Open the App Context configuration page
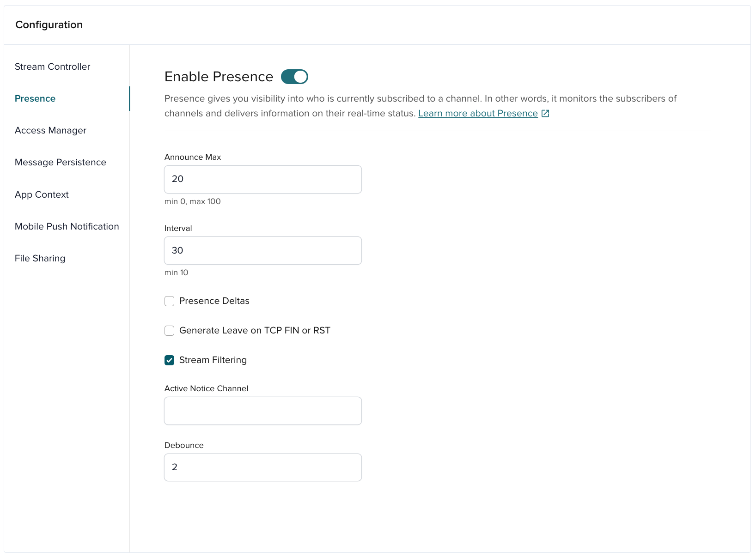 [x=42, y=194]
